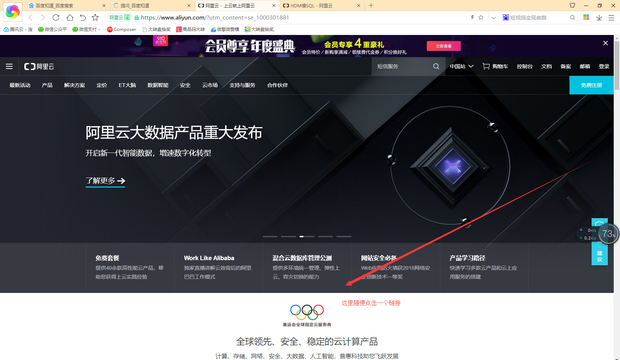
Task: Bookmark page using left toolbar star
Action: [95, 17]
